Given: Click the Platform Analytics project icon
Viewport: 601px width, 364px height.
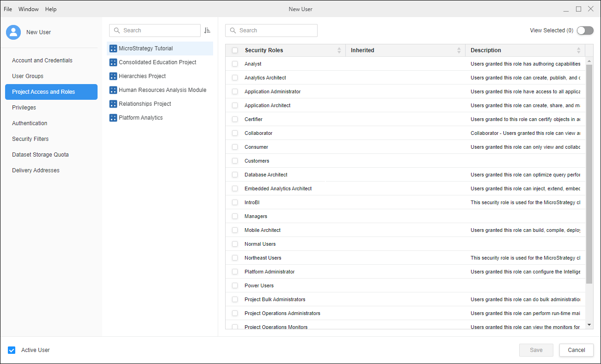Looking at the screenshot, I should [113, 118].
